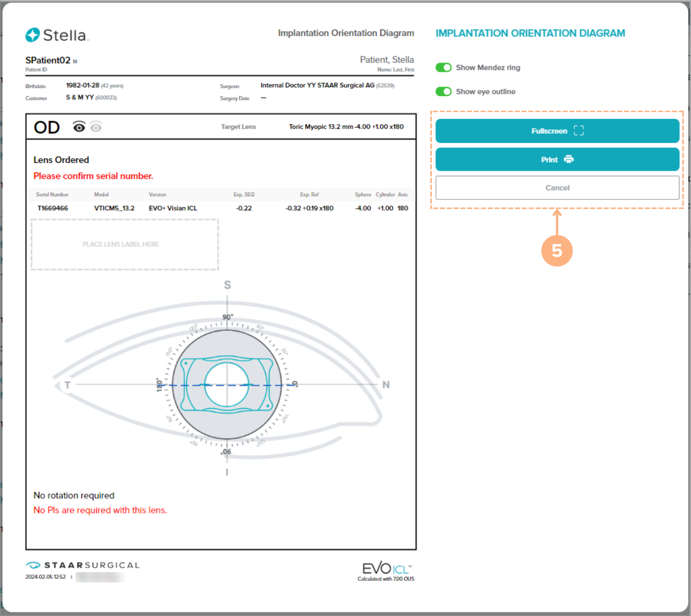This screenshot has width=691, height=616.
Task: Click the Stella star logo icon
Action: (x=32, y=35)
